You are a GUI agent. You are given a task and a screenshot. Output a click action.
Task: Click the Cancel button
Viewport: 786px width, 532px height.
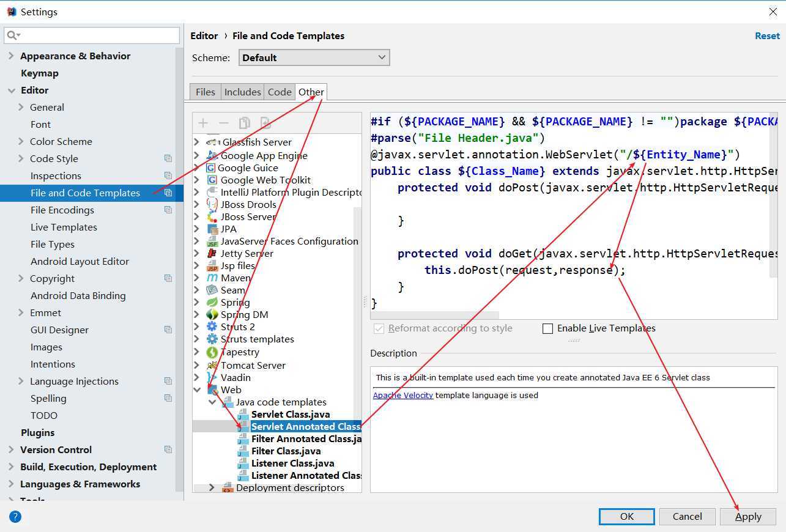click(687, 516)
